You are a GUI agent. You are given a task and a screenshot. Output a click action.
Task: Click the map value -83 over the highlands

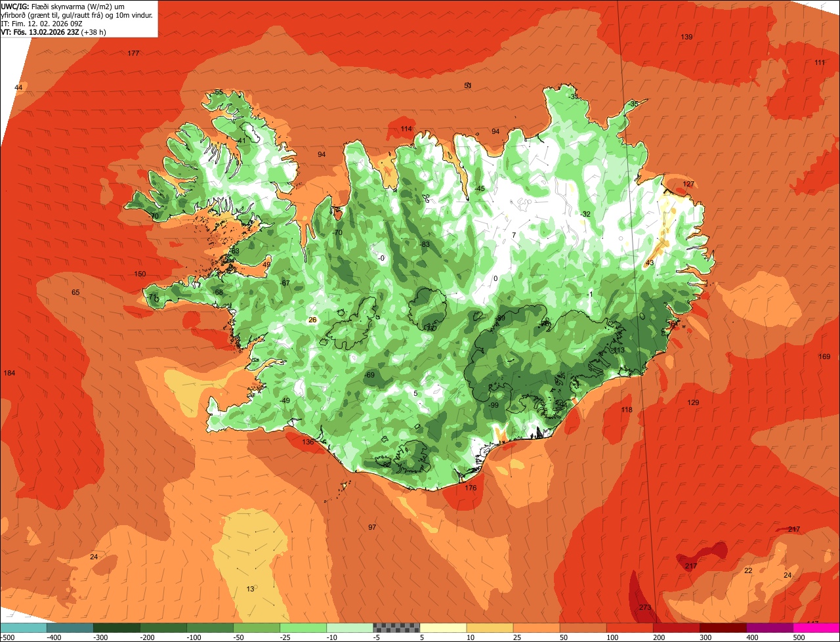(424, 244)
